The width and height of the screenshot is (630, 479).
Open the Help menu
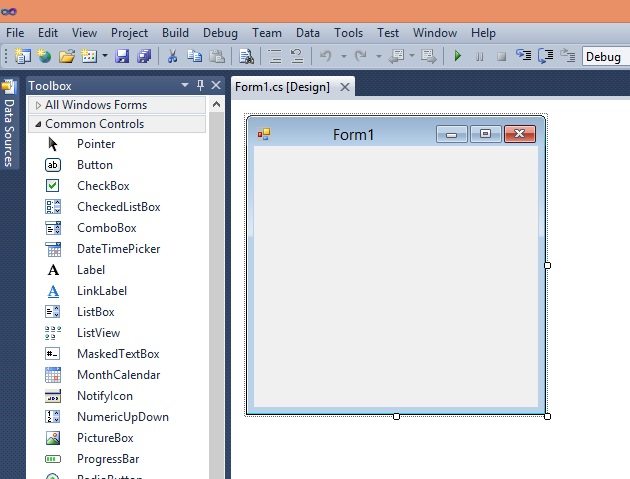[x=483, y=33]
